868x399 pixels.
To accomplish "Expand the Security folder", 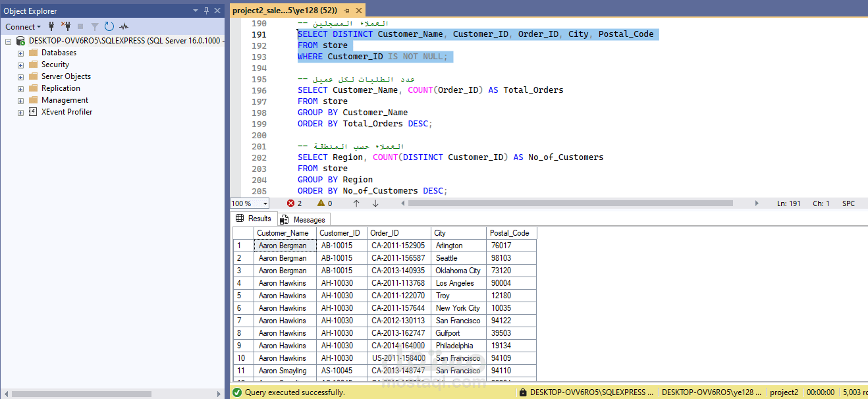I will (20, 65).
